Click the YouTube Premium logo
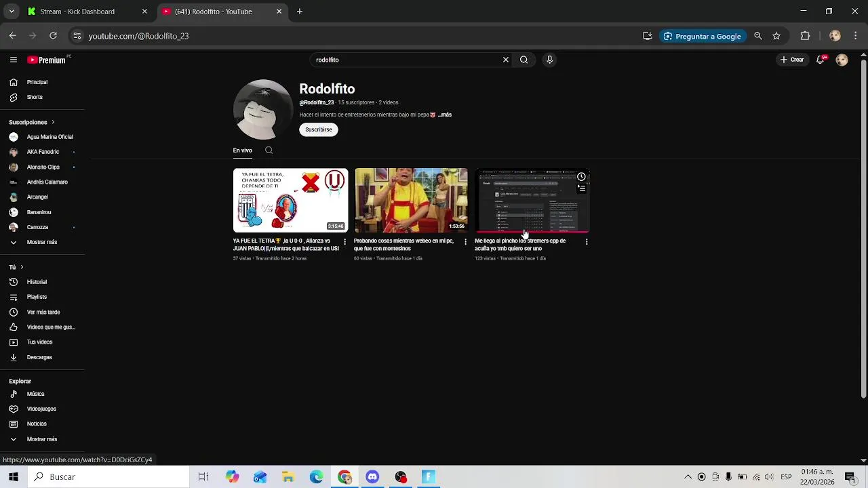868x488 pixels. (47, 60)
